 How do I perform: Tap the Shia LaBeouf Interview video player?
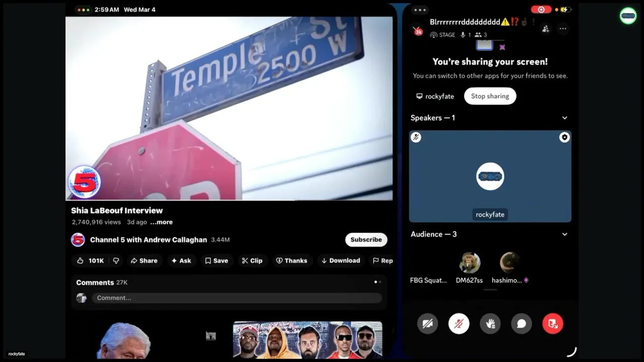(x=229, y=109)
